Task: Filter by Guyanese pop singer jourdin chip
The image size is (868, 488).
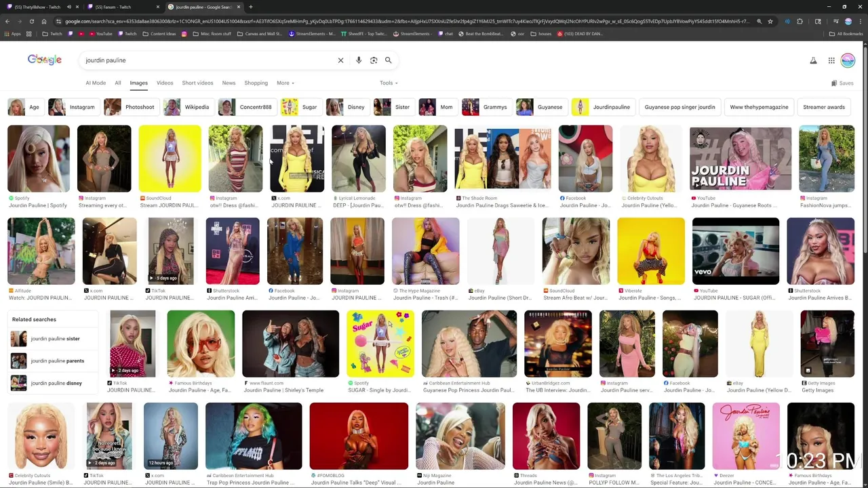Action: pos(679,107)
